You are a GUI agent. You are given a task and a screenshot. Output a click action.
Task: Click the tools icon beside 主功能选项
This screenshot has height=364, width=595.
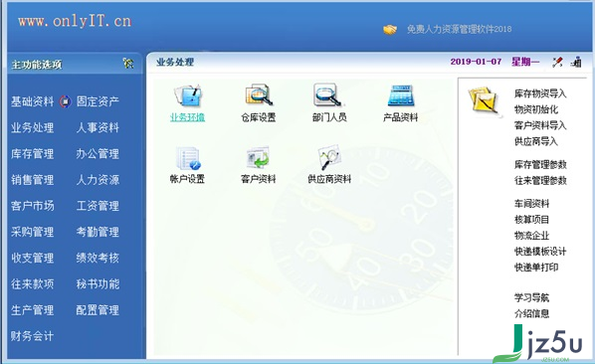[x=128, y=63]
